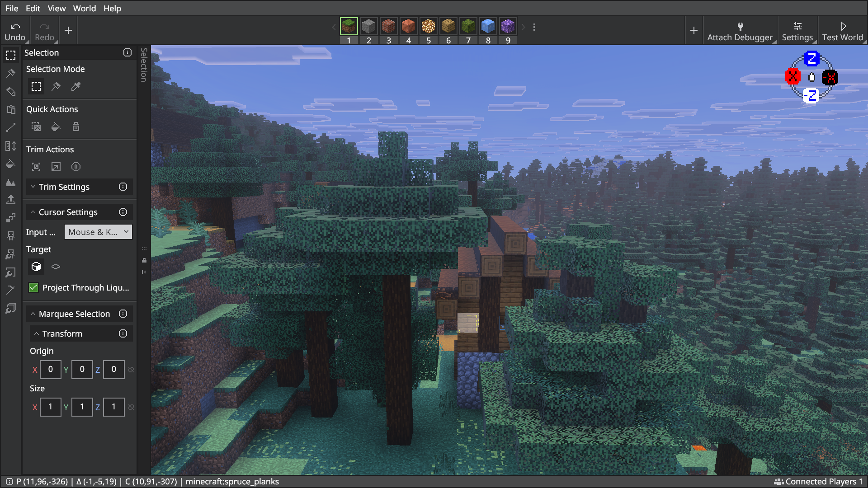Screen dimensions: 868x488
Task: Click the Redo button
Action: 44,31
